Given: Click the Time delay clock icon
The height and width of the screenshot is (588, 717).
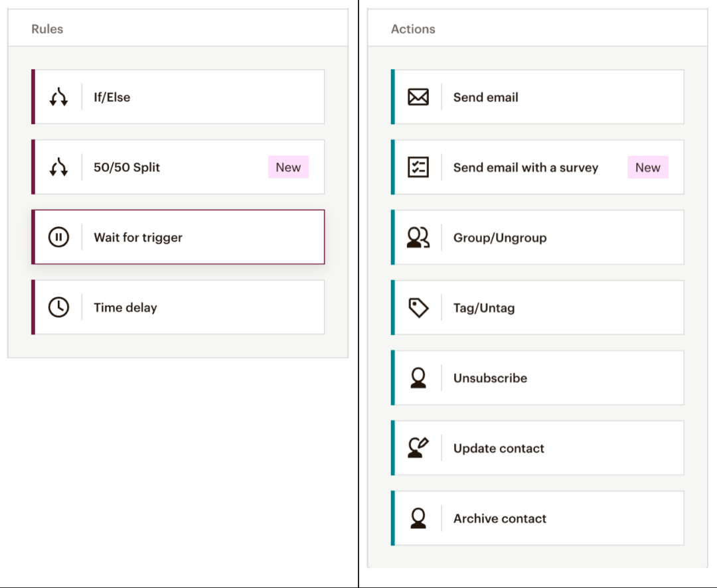Looking at the screenshot, I should coord(58,307).
